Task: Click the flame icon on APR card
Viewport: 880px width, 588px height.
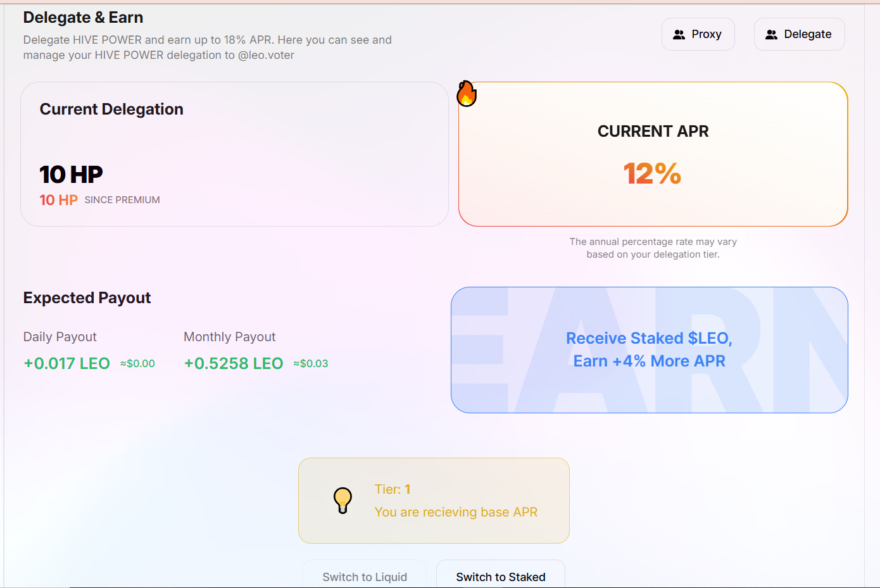Action: [x=467, y=94]
